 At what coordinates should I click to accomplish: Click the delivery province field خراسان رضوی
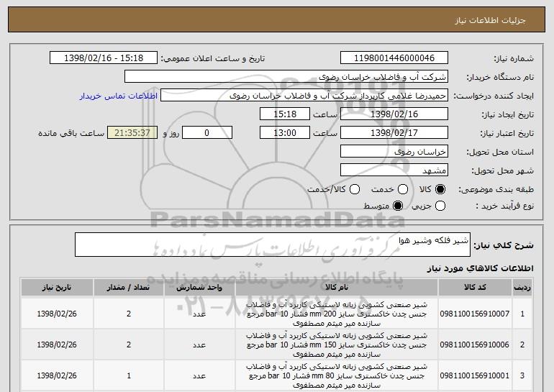tap(394, 152)
